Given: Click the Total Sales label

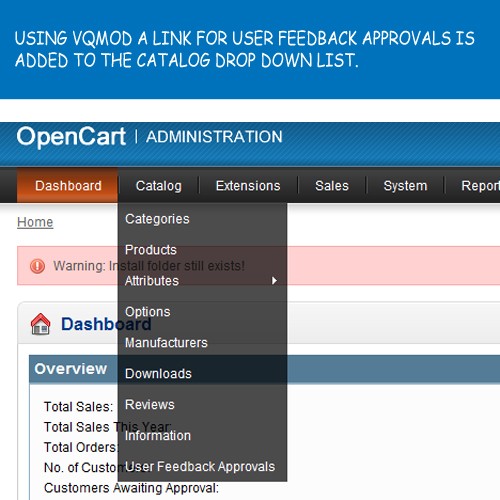Looking at the screenshot, I should point(79,407).
